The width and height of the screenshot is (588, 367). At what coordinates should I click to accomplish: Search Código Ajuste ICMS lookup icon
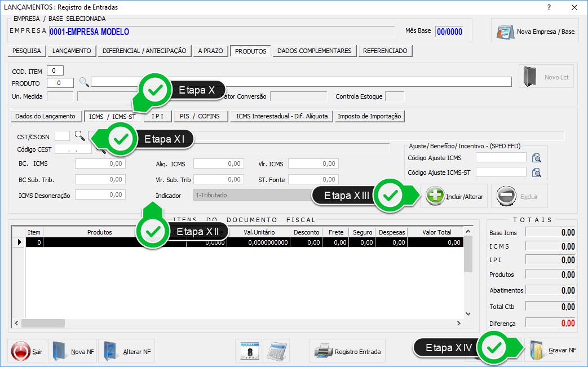coord(537,158)
